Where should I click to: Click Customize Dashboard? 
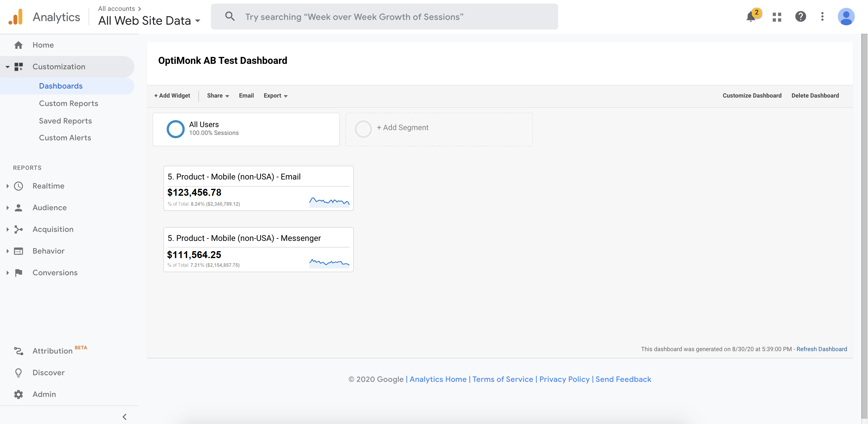[752, 96]
